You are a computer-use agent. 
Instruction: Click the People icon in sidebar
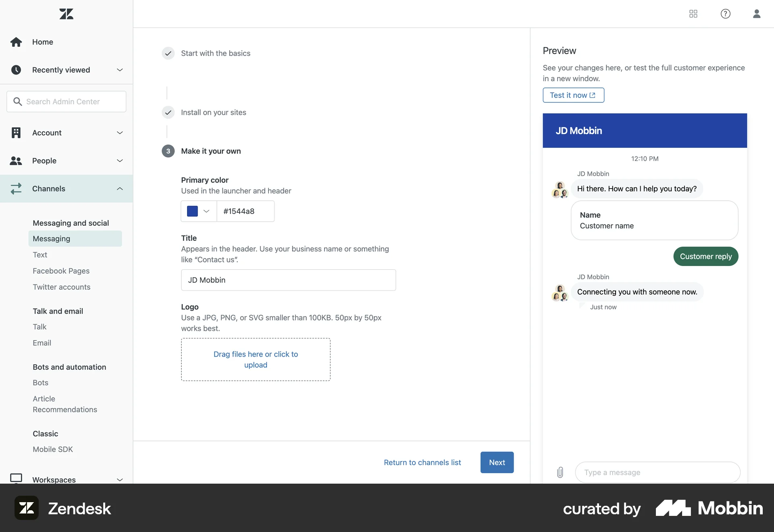coord(16,161)
